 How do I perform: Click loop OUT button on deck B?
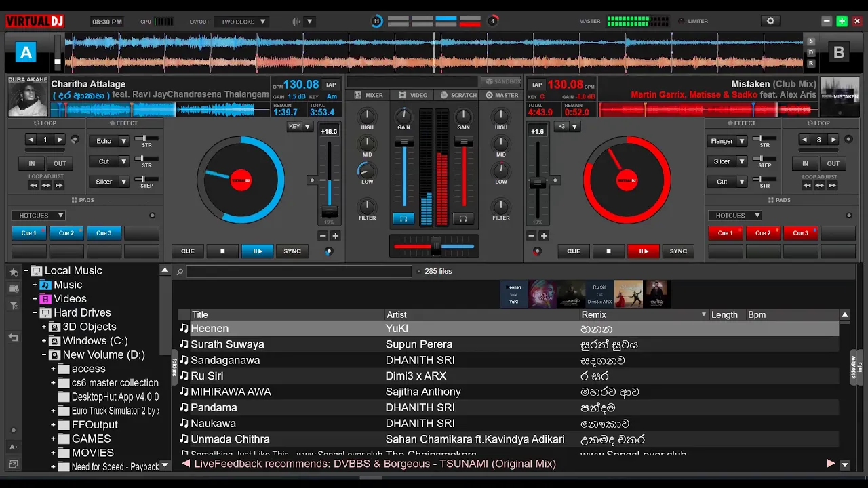coord(833,163)
